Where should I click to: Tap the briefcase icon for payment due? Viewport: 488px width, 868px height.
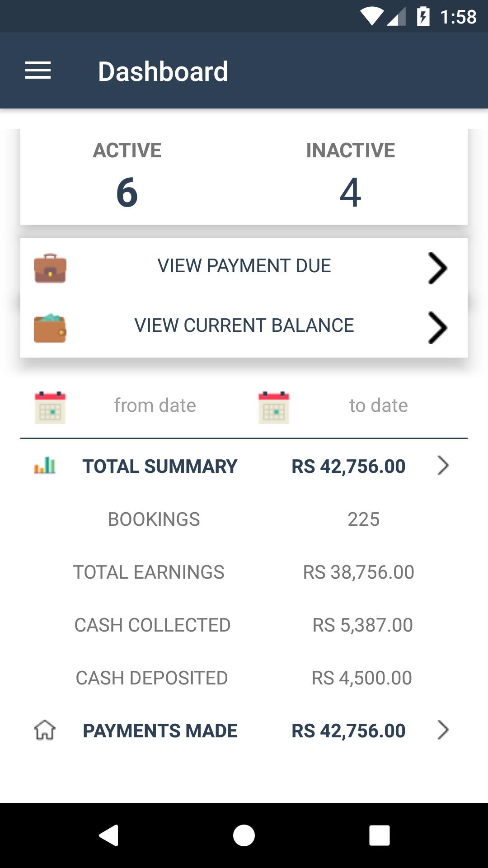50,268
